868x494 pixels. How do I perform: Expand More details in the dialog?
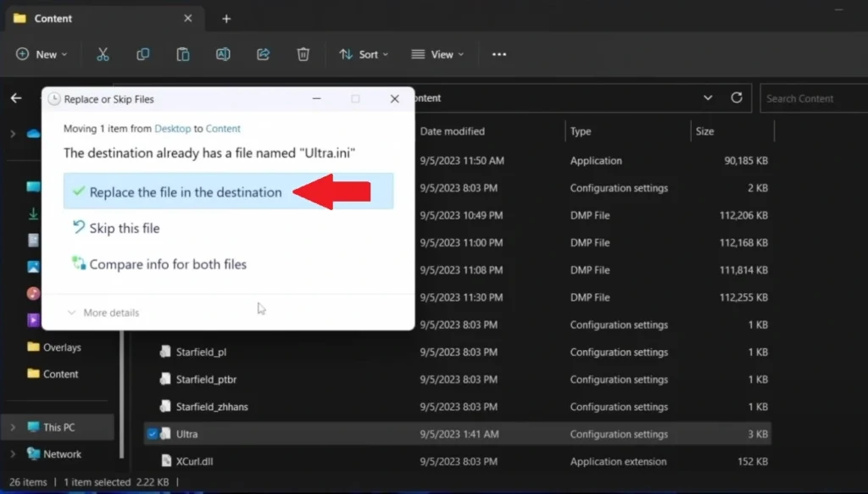coord(103,313)
